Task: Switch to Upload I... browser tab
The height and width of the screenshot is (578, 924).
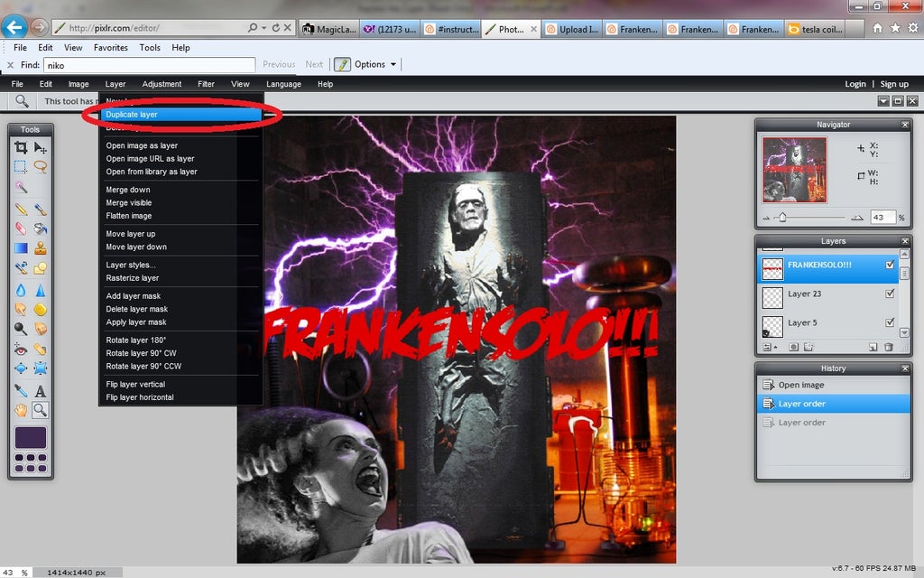Action: tap(571, 29)
